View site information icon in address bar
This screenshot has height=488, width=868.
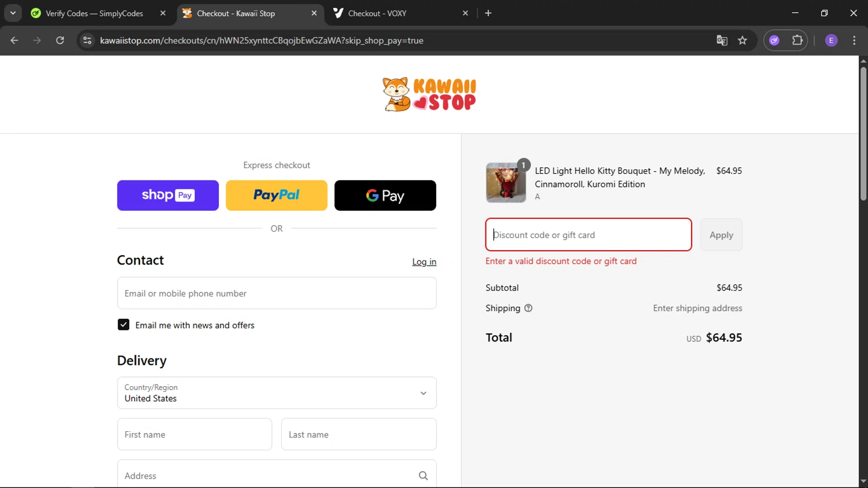coord(87,41)
